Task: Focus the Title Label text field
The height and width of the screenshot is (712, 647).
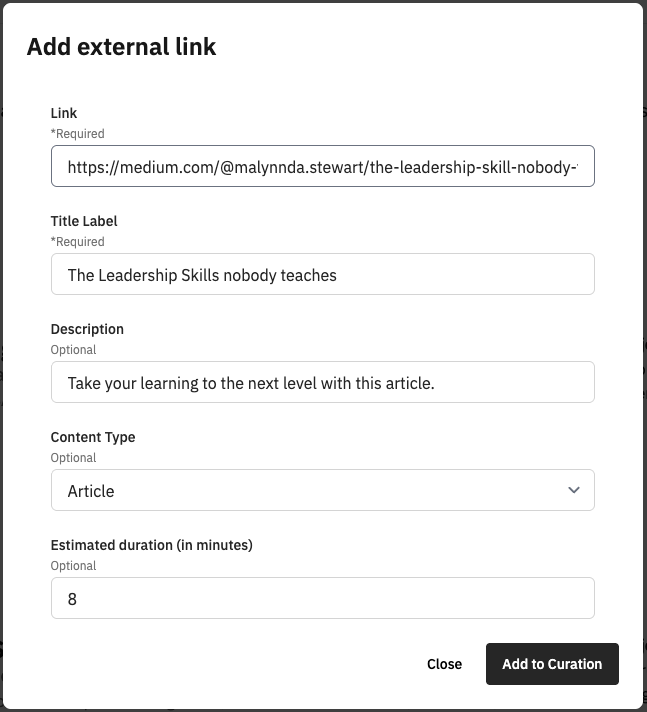Action: [322, 275]
